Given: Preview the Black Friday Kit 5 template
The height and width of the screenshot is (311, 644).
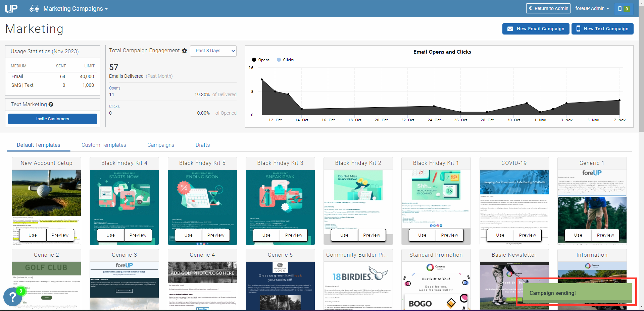Looking at the screenshot, I should click(x=216, y=235).
